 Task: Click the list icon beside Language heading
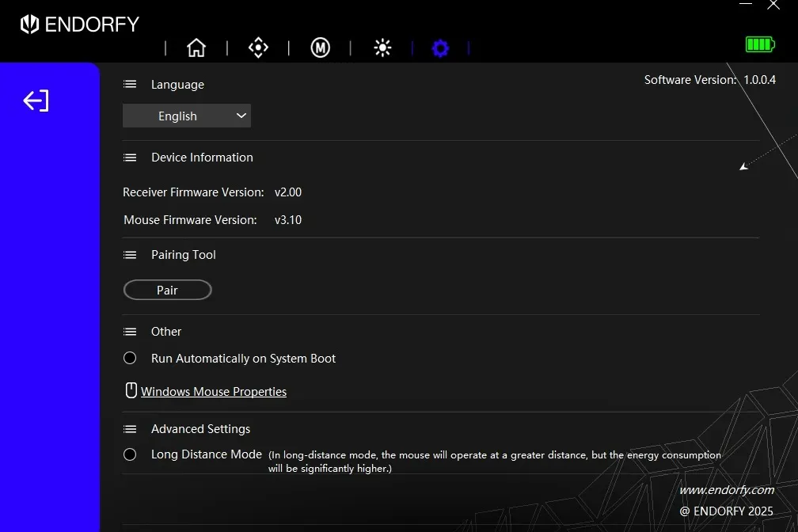pos(131,85)
